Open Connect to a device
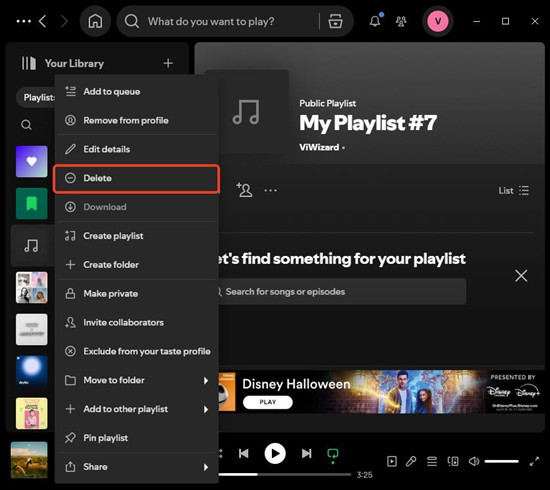 tap(453, 461)
